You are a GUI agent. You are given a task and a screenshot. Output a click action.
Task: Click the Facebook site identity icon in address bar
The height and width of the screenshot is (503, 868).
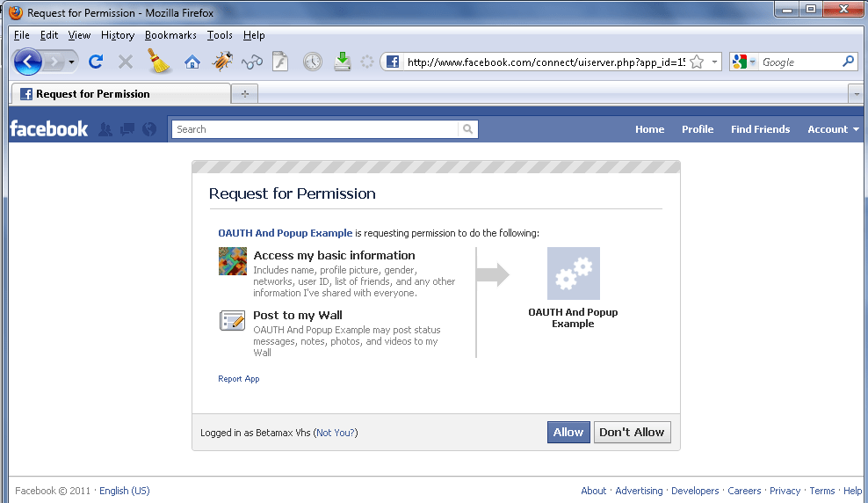click(x=393, y=62)
